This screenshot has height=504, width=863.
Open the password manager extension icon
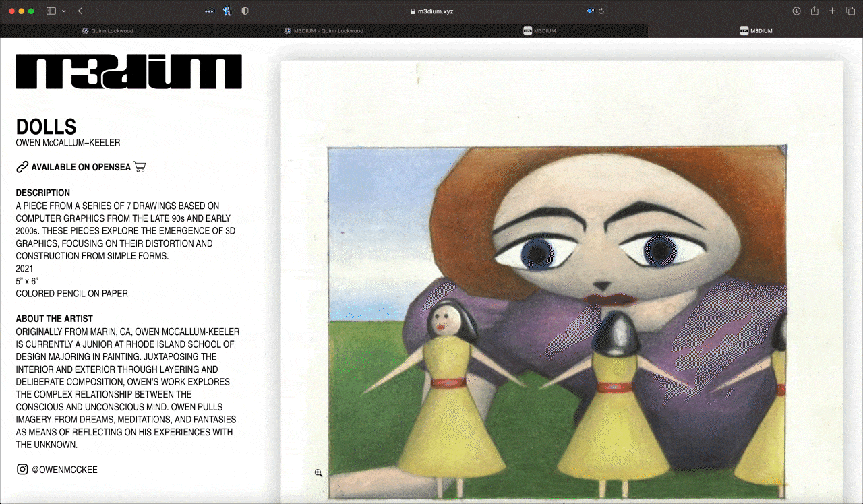point(210,11)
